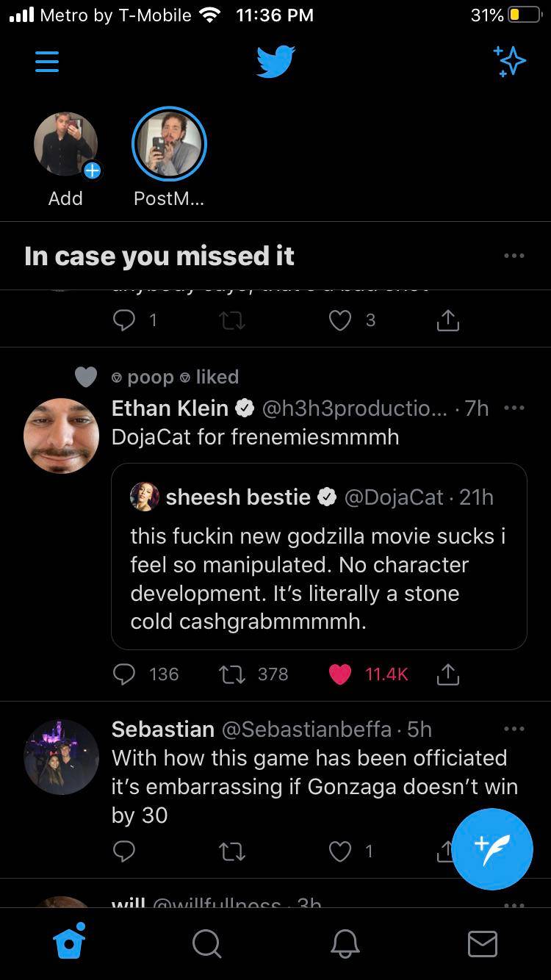Screen dimensions: 551x980
Task: Open the hamburger navigation menu
Action: pyautogui.click(x=46, y=62)
